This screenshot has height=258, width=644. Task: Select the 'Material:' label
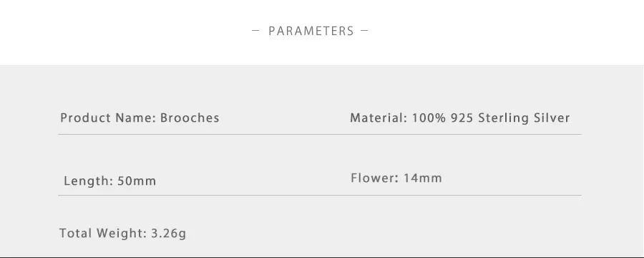(379, 118)
